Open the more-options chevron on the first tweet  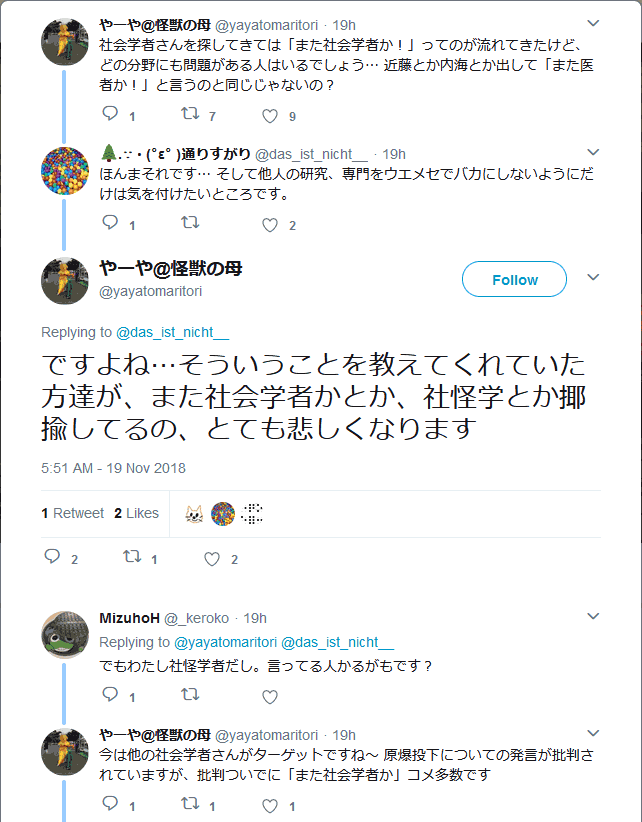(x=593, y=22)
